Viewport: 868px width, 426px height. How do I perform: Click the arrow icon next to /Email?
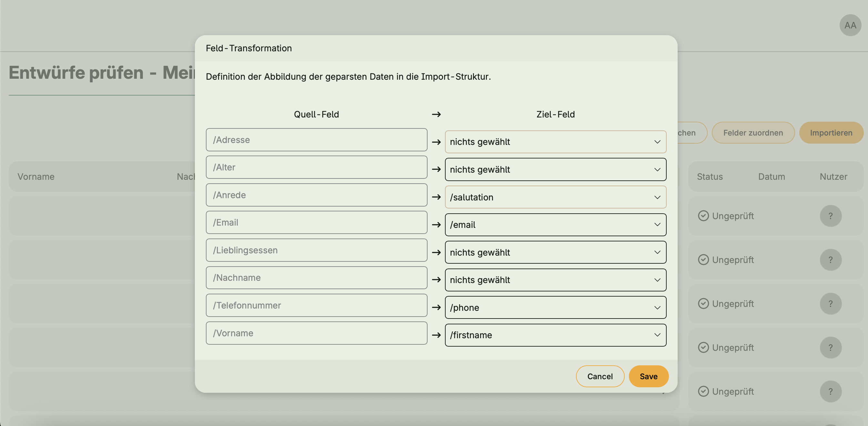click(436, 225)
